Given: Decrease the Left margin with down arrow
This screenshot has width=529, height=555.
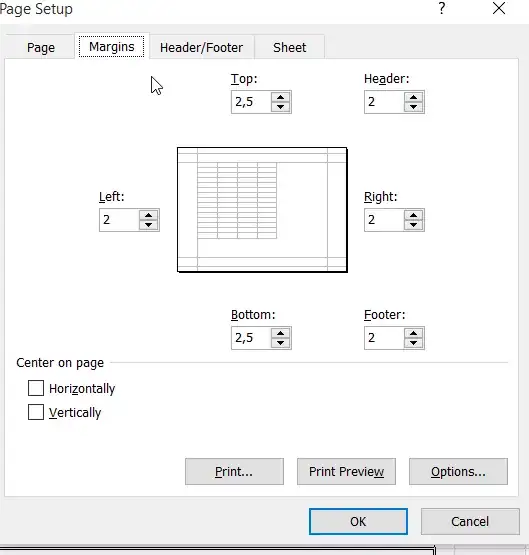Looking at the screenshot, I should [x=149, y=225].
